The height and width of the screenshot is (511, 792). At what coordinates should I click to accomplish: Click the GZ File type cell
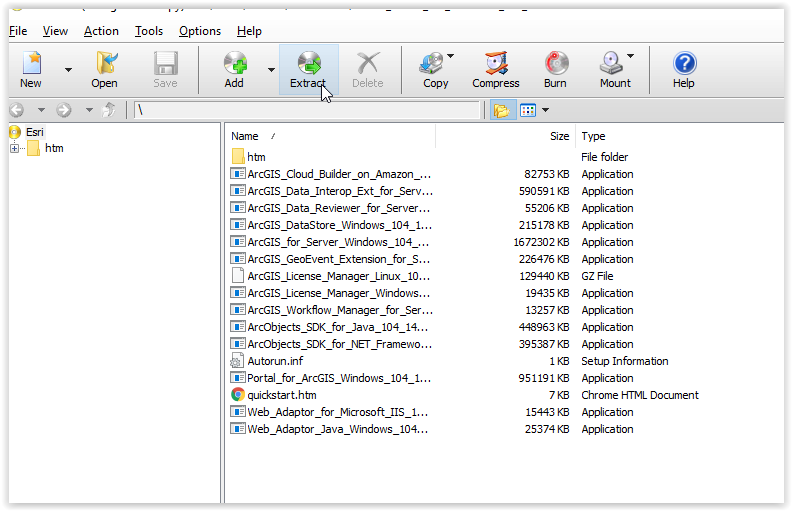pos(597,276)
